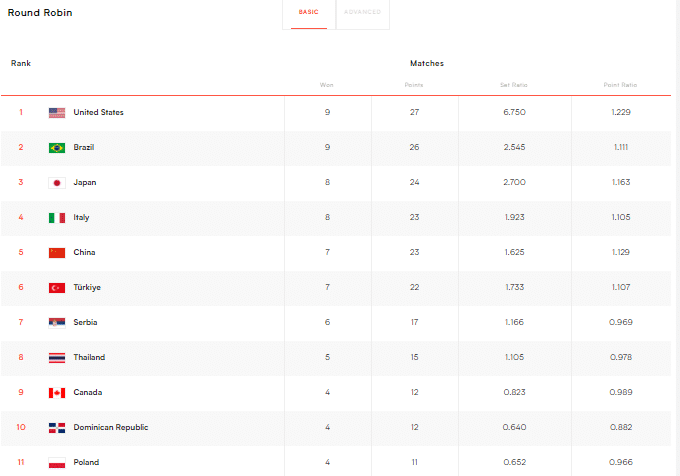Viewport: 680px width, 476px height.
Task: Switch to the Advanced tab
Action: point(362,13)
